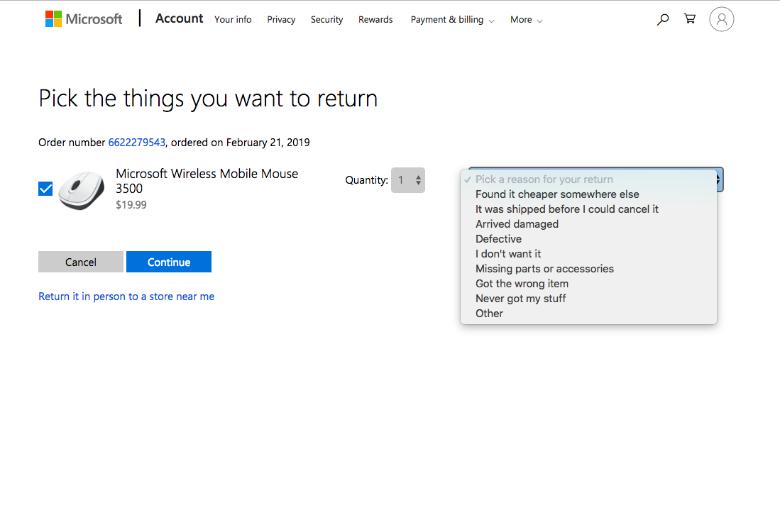Image resolution: width=780 pixels, height=532 pixels.
Task: Choose 'Missing parts or accessories' option
Action: pos(544,269)
